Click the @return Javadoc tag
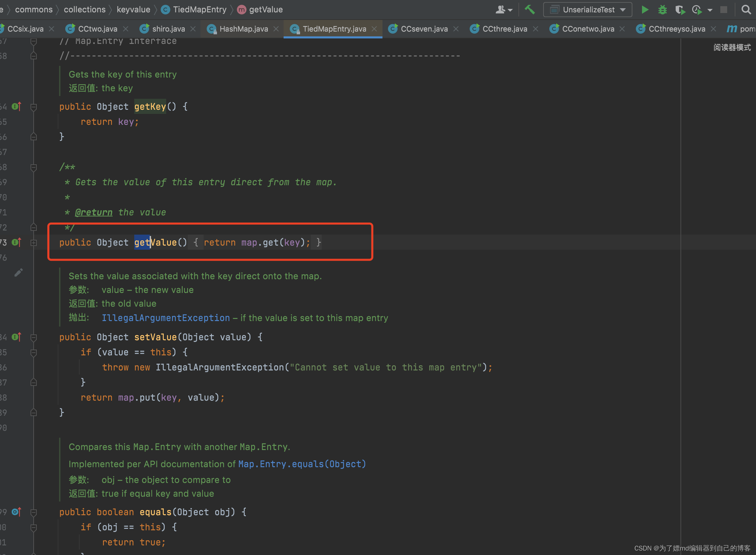Screen dimensions: 756x555 [x=94, y=212]
